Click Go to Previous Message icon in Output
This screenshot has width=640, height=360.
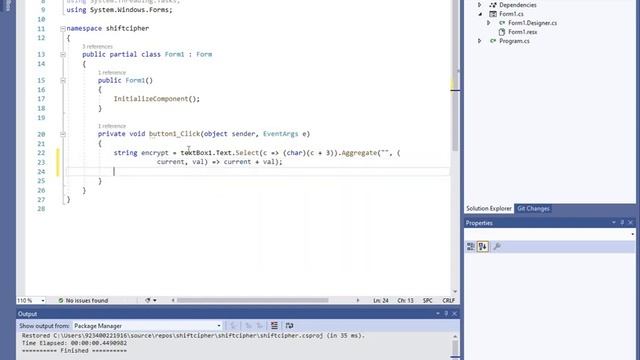(x=249, y=325)
